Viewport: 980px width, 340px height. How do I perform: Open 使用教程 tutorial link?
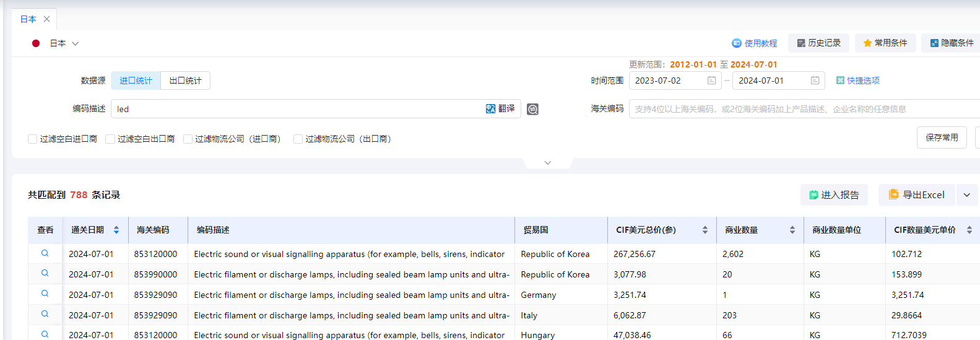click(x=754, y=43)
